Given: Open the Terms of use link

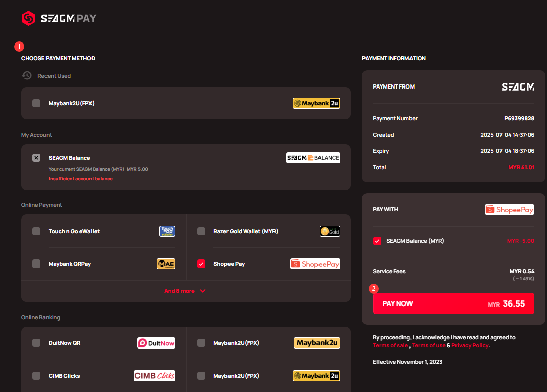Looking at the screenshot, I should point(429,345).
